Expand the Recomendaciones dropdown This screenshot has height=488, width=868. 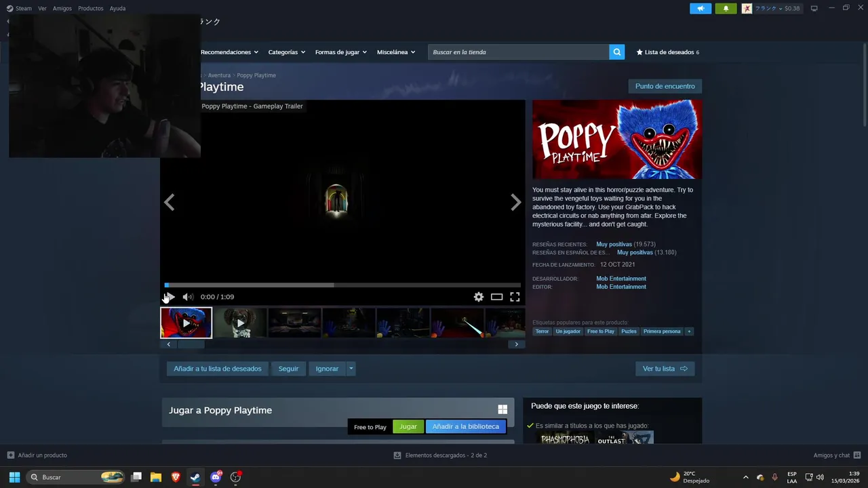click(230, 52)
